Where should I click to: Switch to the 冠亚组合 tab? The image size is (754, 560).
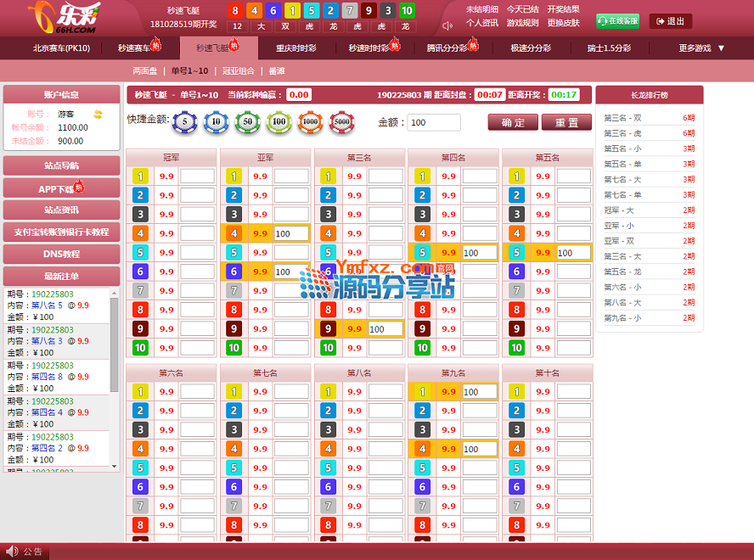238,71
